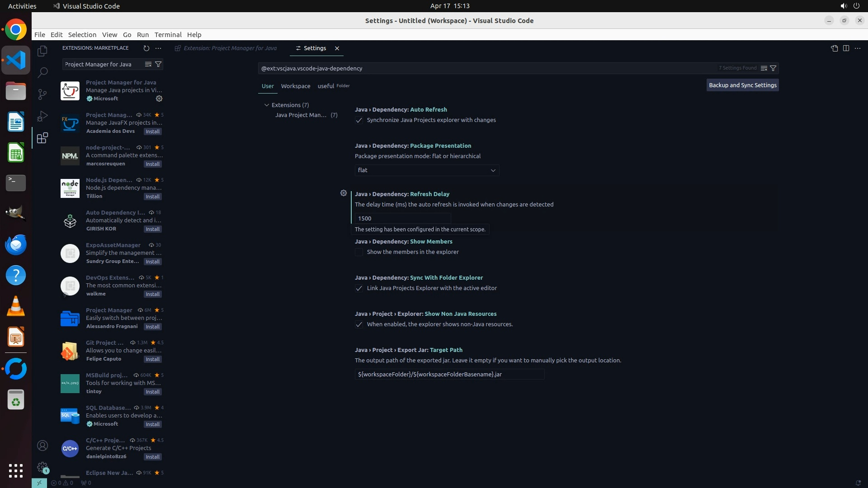Viewport: 868px width, 488px height.
Task: Split the editor right
Action: 846,48
